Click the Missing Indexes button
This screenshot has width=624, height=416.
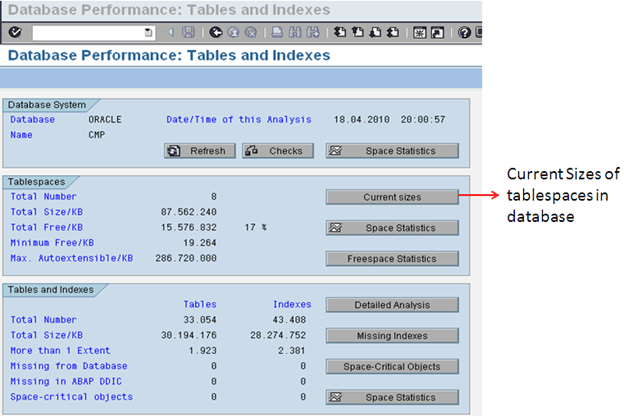click(392, 336)
